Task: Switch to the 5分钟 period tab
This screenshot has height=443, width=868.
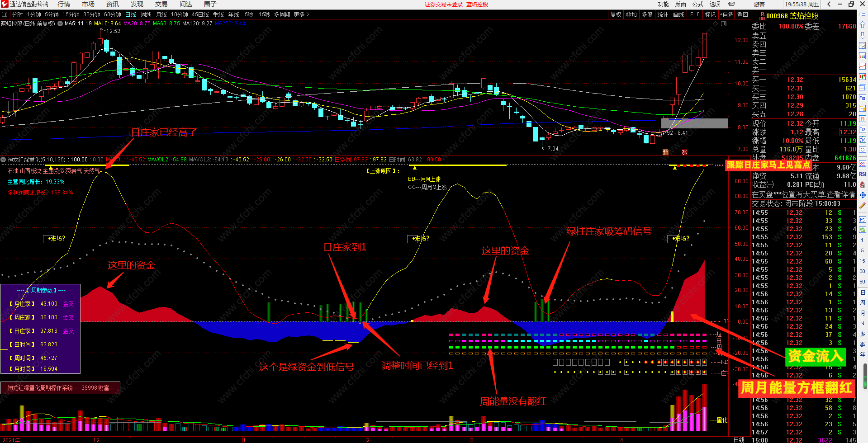Action: (52, 14)
